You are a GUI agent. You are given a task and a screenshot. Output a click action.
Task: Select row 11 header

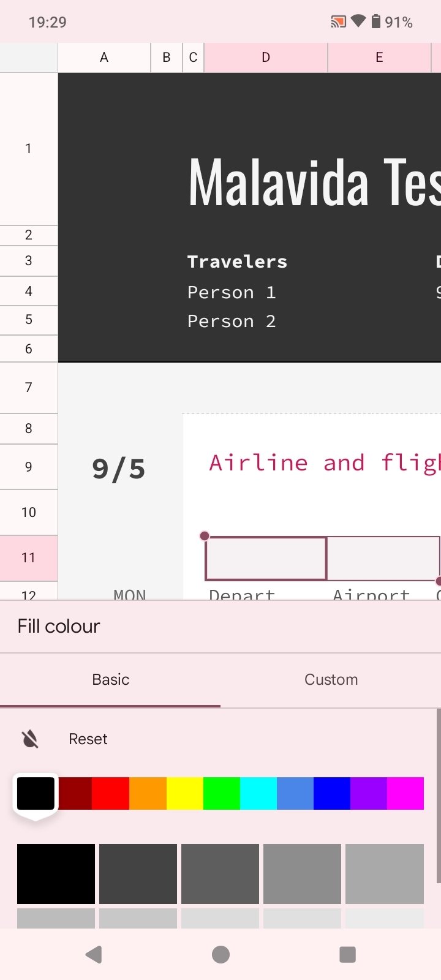coord(29,558)
